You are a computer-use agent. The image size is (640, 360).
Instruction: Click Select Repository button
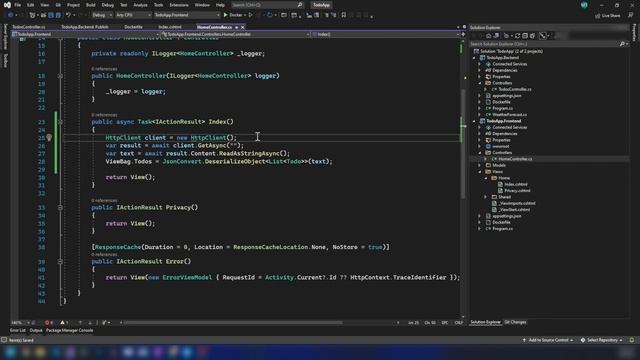tap(602, 340)
